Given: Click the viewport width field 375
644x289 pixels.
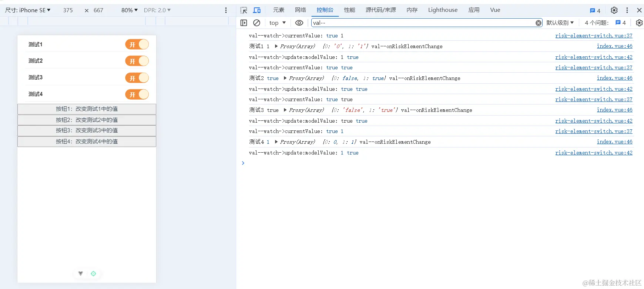Looking at the screenshot, I should 68,10.
